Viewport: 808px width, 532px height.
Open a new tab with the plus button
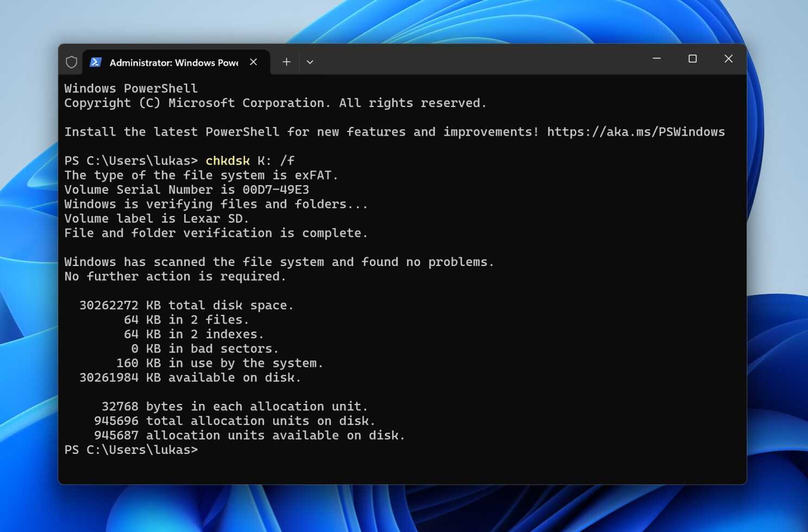coord(287,62)
